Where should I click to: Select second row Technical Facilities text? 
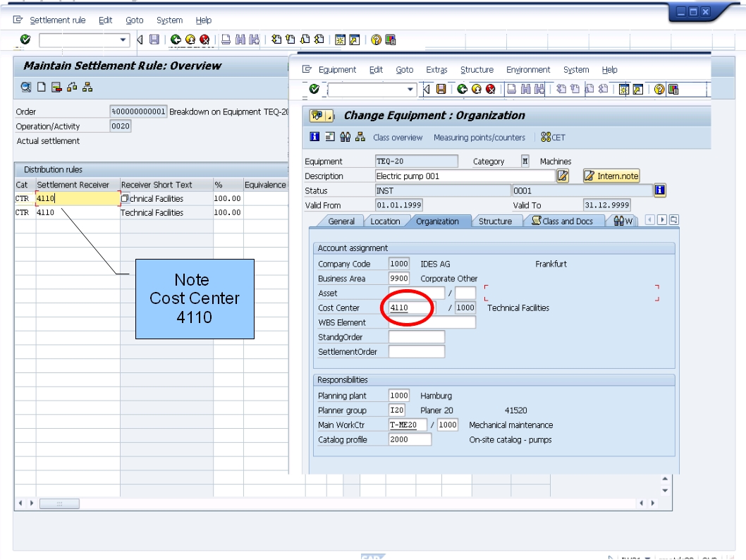coord(152,213)
